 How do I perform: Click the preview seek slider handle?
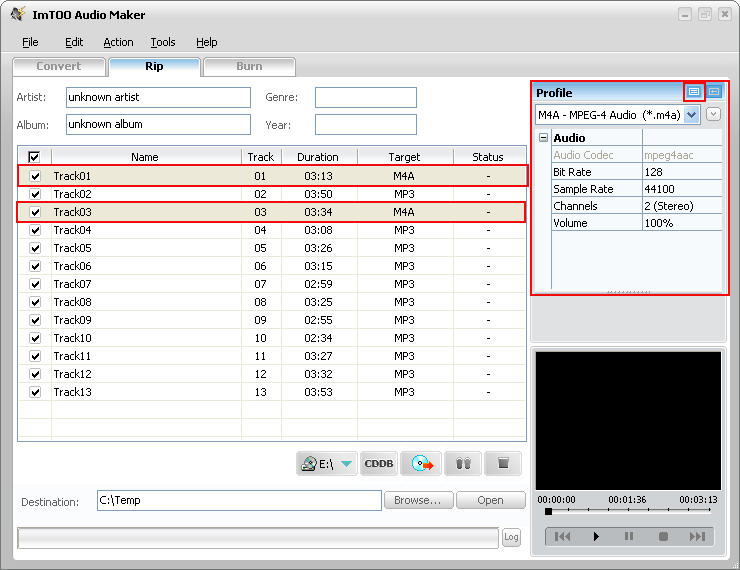[548, 511]
